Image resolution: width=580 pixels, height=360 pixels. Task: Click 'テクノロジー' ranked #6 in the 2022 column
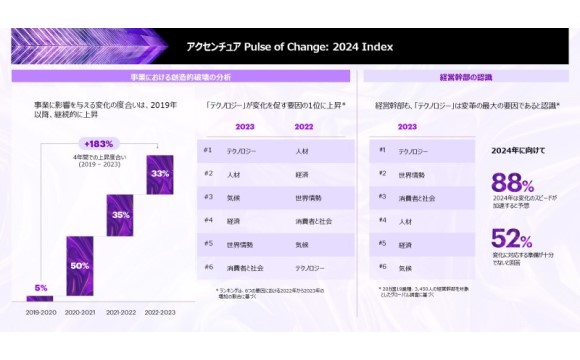310,268
